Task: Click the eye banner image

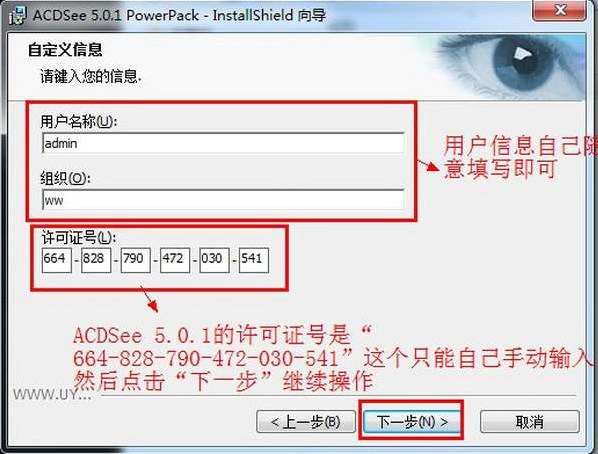Action: 509,67
